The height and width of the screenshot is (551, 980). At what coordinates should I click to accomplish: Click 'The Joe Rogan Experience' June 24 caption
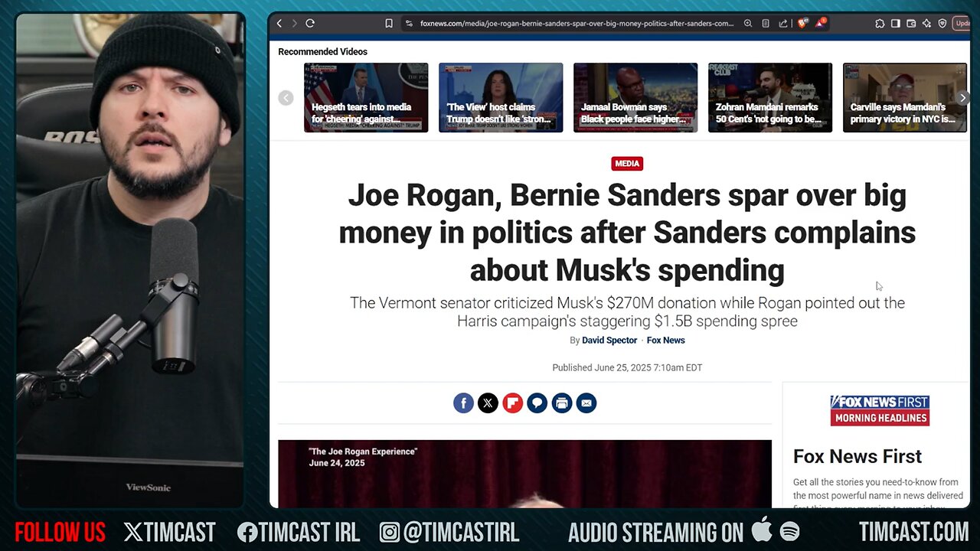362,457
